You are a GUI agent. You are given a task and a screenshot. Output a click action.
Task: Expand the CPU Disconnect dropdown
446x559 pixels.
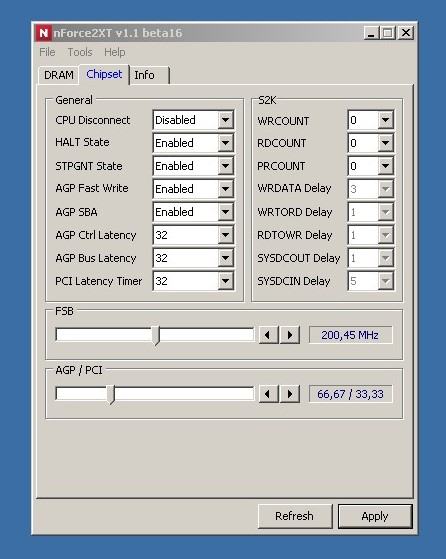coord(226,120)
